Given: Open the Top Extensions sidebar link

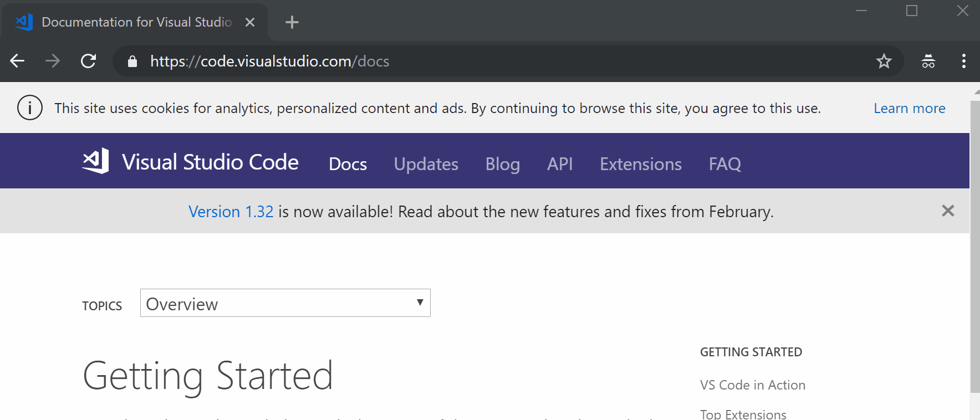Looking at the screenshot, I should coord(743,414).
